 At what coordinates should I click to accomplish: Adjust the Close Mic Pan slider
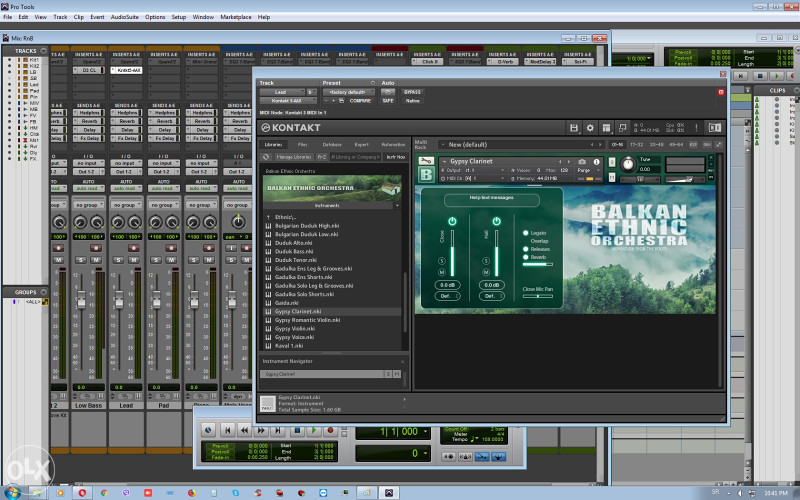coord(537,296)
